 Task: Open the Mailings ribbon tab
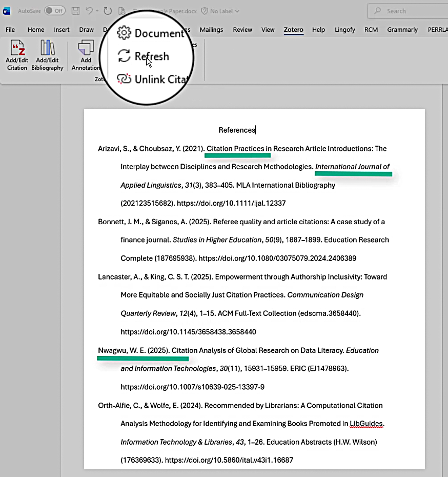pos(211,30)
